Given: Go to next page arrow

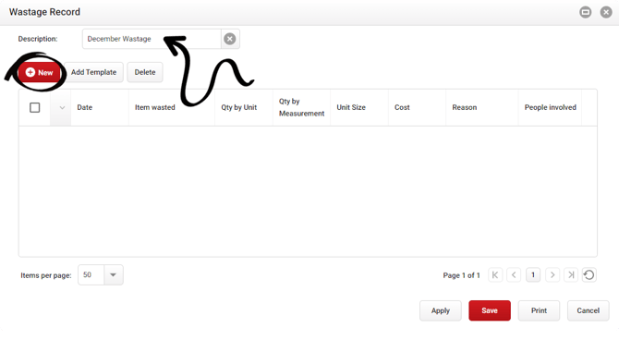Looking at the screenshot, I should pos(552,274).
